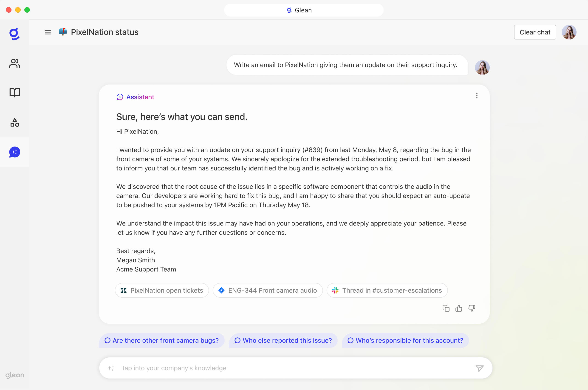Copy the assistant's email response
Image resolution: width=588 pixels, height=390 pixels.
coord(446,308)
